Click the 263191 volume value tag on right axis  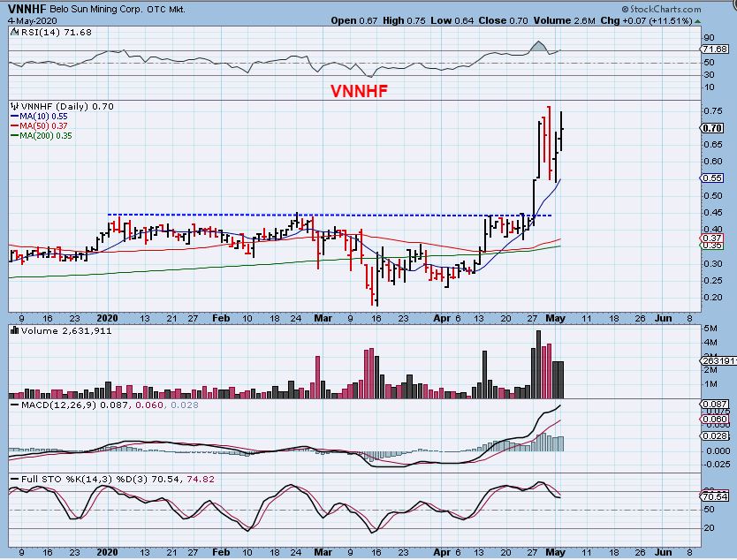point(718,361)
